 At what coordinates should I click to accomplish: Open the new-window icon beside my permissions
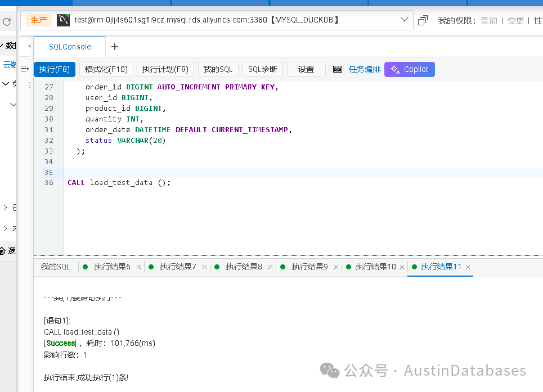coord(423,20)
